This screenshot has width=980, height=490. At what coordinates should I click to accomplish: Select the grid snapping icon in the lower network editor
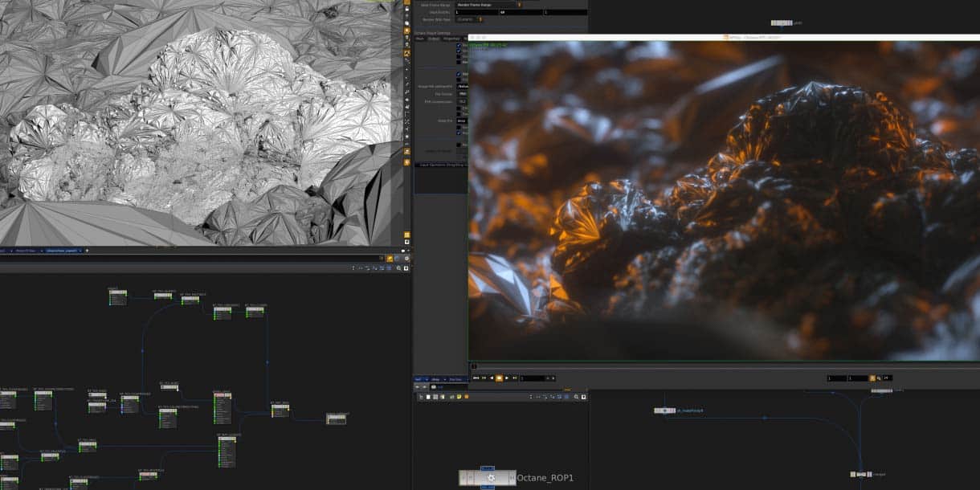click(x=435, y=396)
